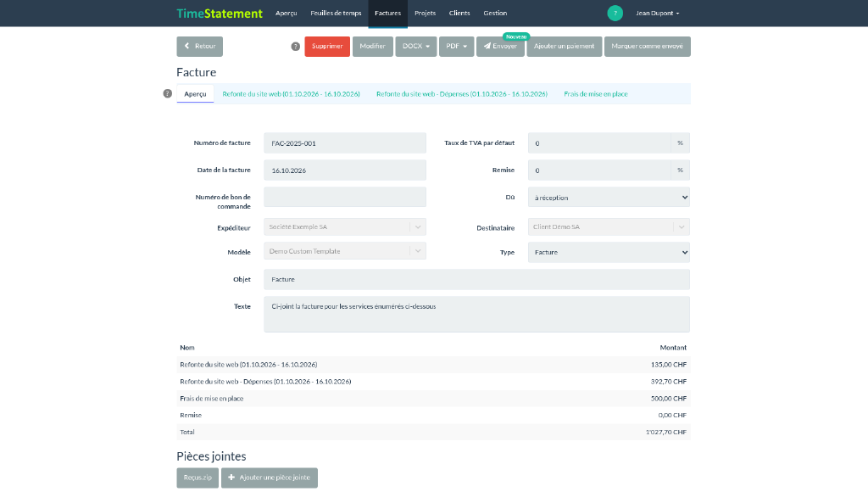Open the Clients page
Viewport: 868px width, 503px height.
(459, 14)
